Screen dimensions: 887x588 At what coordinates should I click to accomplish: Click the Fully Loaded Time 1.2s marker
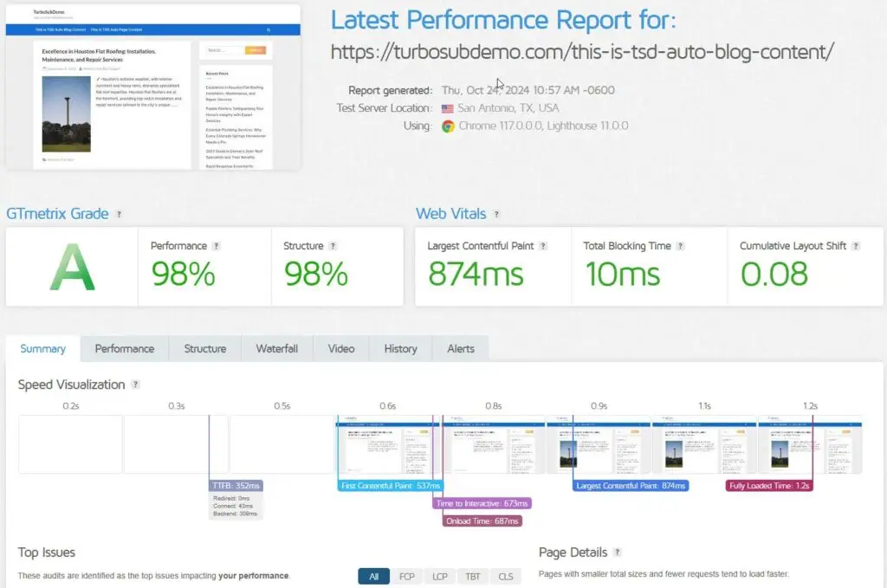(769, 486)
